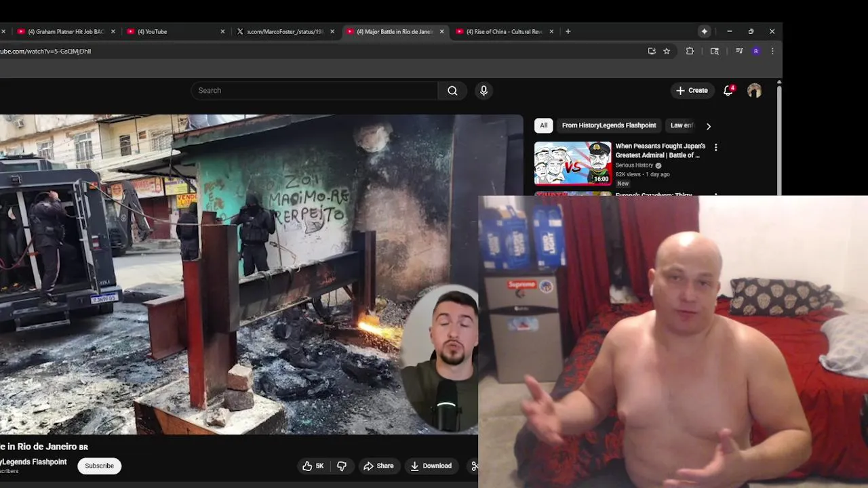Select From HistoryLegends Flashpoint chip
The height and width of the screenshot is (488, 868).
point(609,125)
